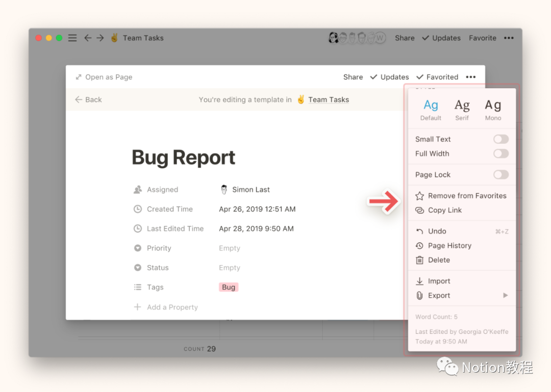Open the modal's three-dot options menu
Screen dimensions: 551x392
(470, 77)
